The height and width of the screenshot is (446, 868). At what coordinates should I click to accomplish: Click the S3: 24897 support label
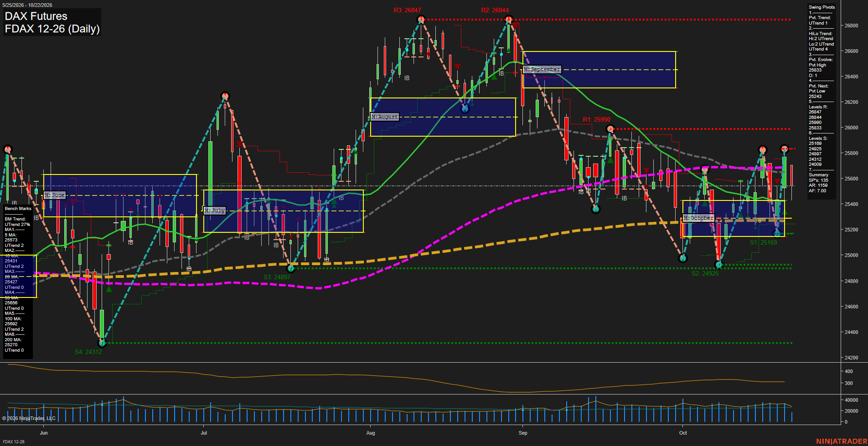point(277,277)
